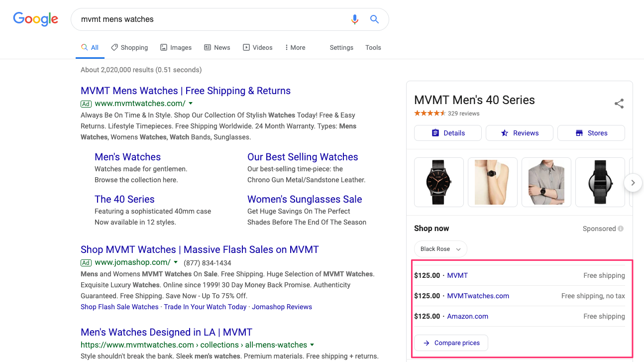Open the Compare prices button
Image resolution: width=644 pixels, height=362 pixels.
coord(451,343)
